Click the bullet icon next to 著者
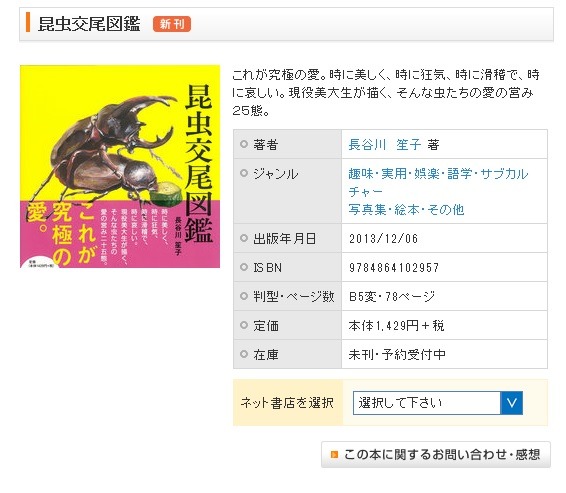Screen dimensions: 566x493 pos(244,144)
